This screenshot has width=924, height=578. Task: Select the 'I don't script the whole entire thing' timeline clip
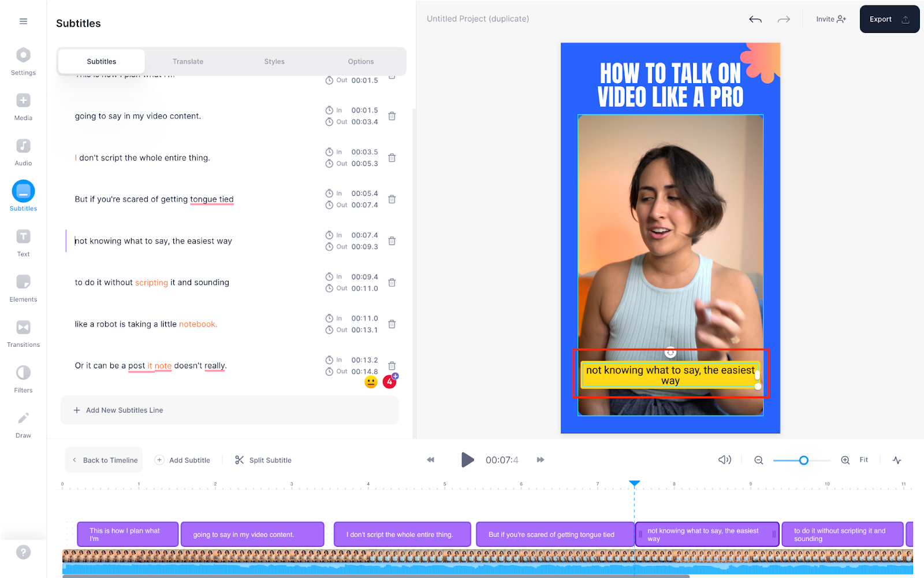(403, 534)
